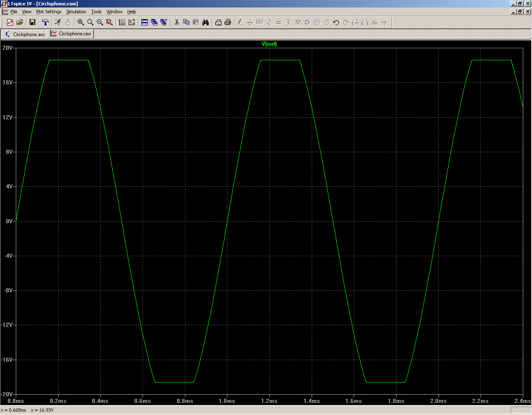Click the Print printer icon
532x415 pixels.
[228, 22]
